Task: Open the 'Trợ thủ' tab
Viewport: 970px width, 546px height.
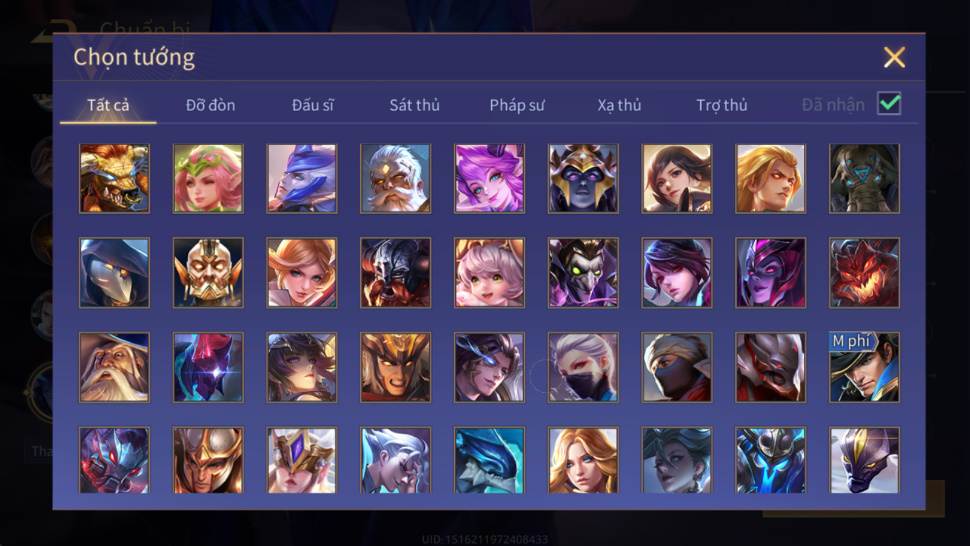Action: pyautogui.click(x=722, y=105)
